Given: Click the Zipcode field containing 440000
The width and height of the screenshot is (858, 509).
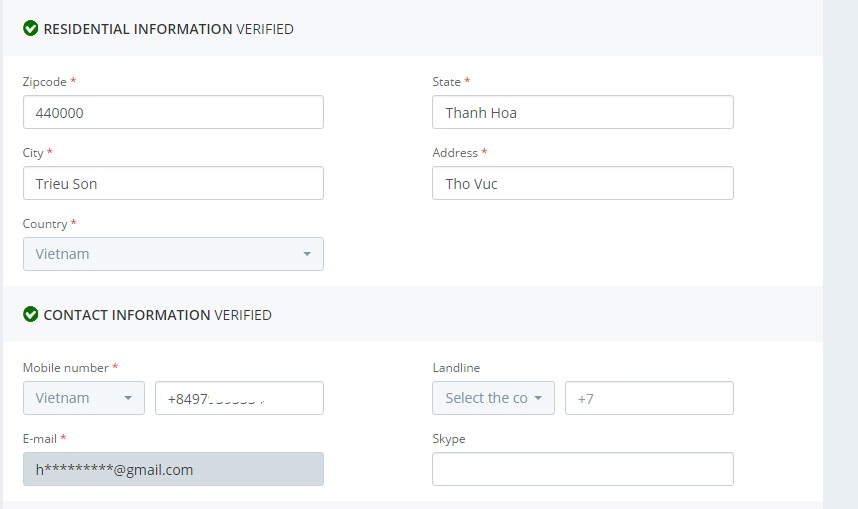Looking at the screenshot, I should click(x=173, y=112).
